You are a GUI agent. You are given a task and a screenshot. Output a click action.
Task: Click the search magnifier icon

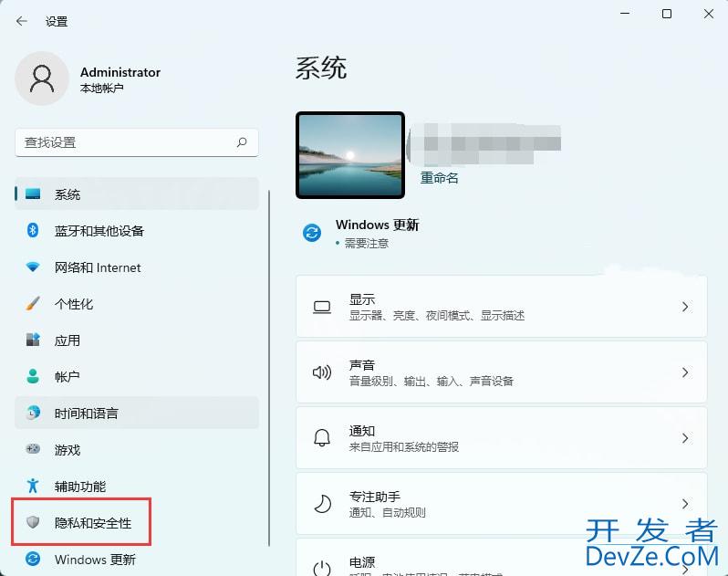click(x=242, y=142)
